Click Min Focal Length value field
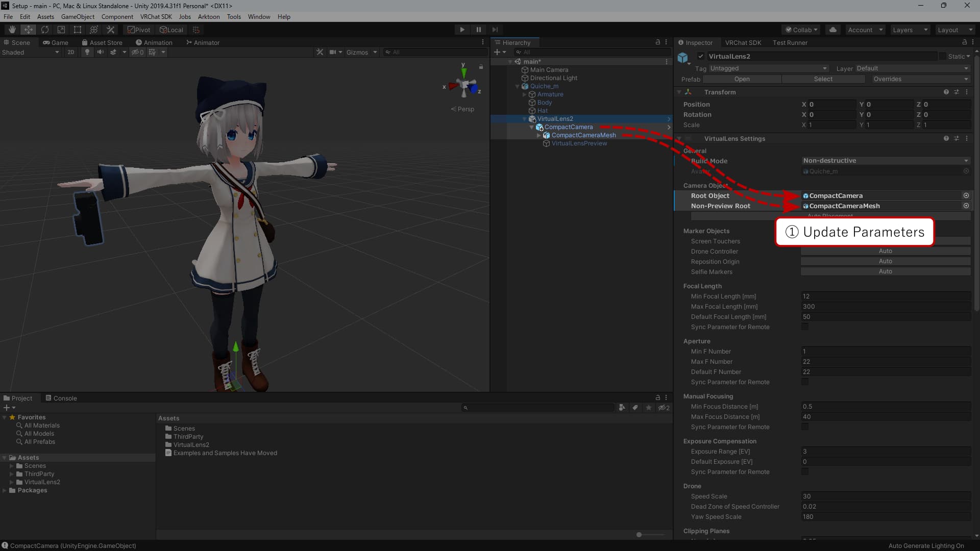 click(x=886, y=296)
